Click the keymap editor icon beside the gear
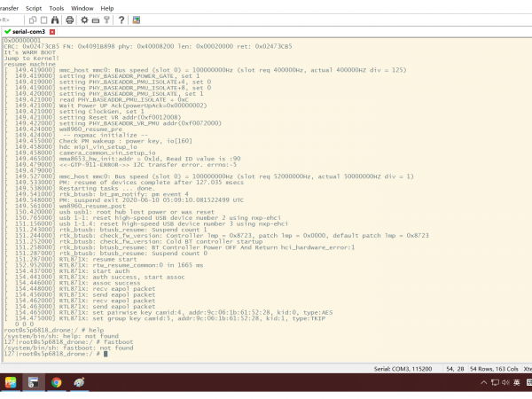Viewport: 532px width, 399px height. tap(95, 20)
